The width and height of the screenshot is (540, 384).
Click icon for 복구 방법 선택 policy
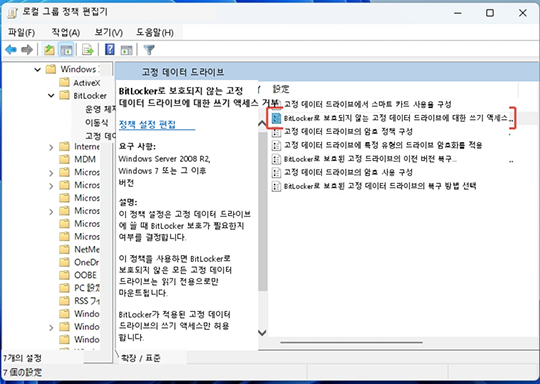[x=276, y=186]
